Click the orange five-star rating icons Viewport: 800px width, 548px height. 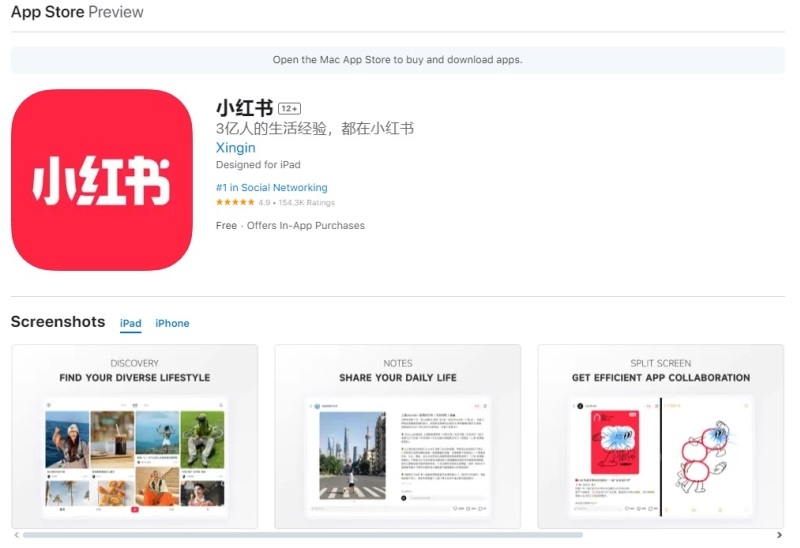tap(235, 203)
